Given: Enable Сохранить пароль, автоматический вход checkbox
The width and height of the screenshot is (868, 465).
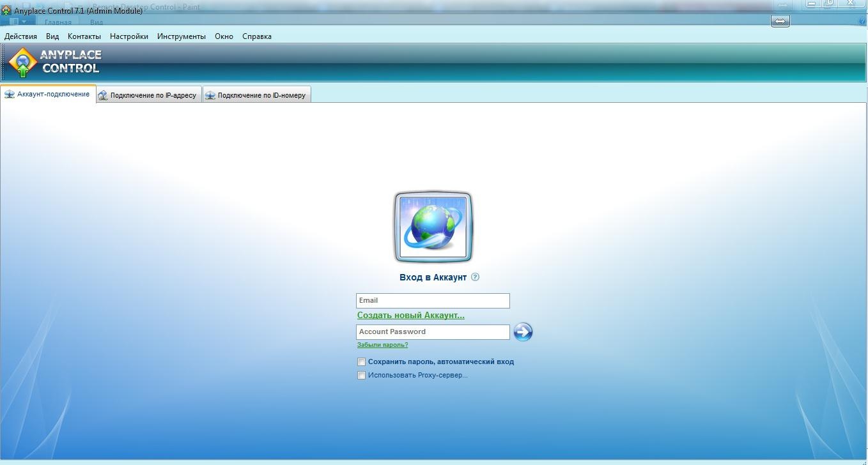Looking at the screenshot, I should pyautogui.click(x=361, y=362).
